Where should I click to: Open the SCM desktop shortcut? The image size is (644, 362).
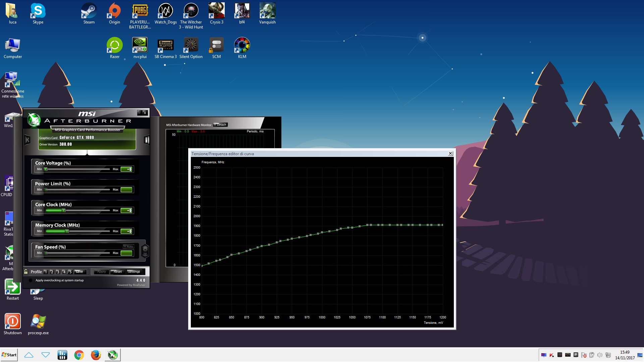[216, 48]
